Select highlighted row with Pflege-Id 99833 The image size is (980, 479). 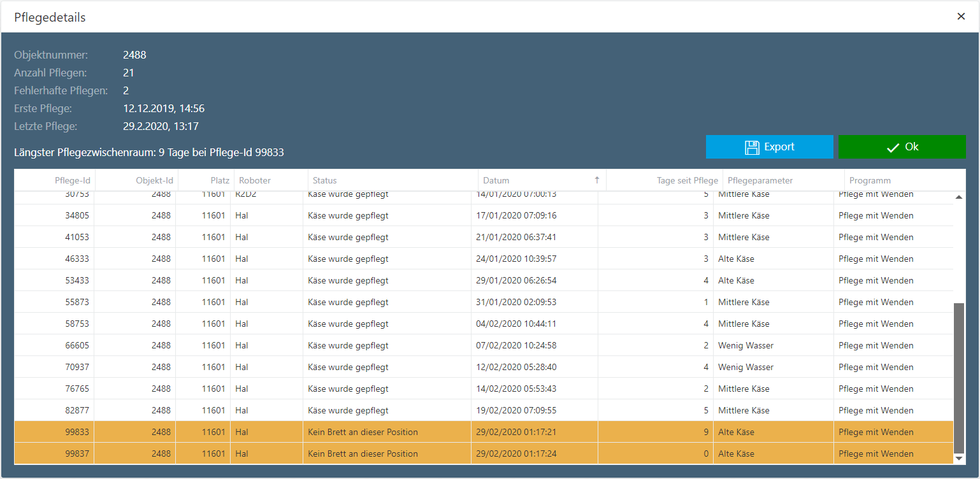(484, 432)
